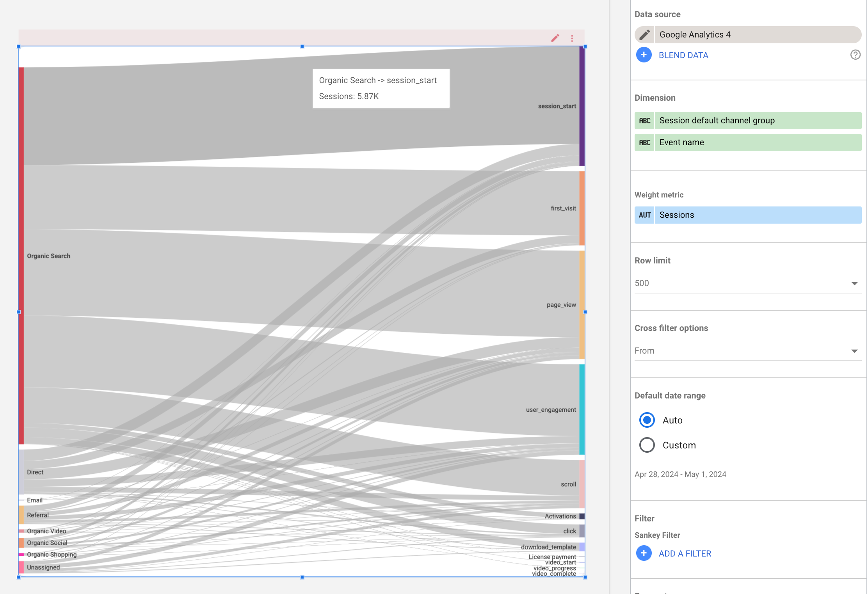Click the session_start event label

(557, 106)
